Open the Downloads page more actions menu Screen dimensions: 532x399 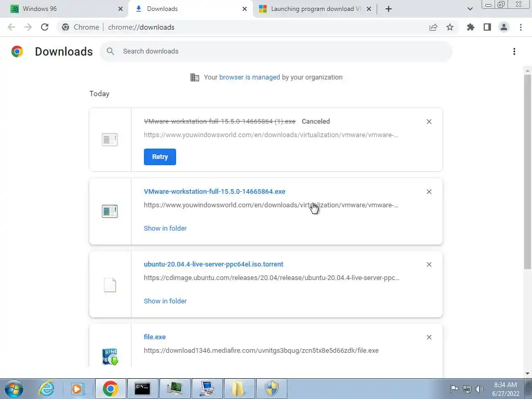(x=514, y=51)
